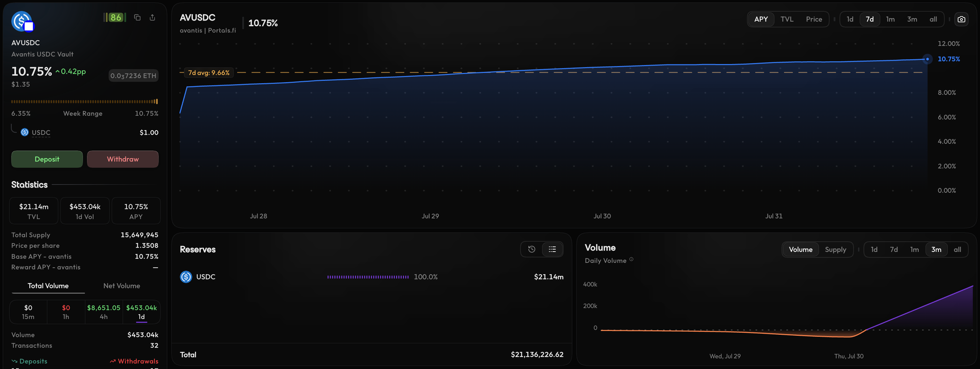This screenshot has height=369, width=980.
Task: Toggle main chart to Price view
Action: (x=814, y=20)
